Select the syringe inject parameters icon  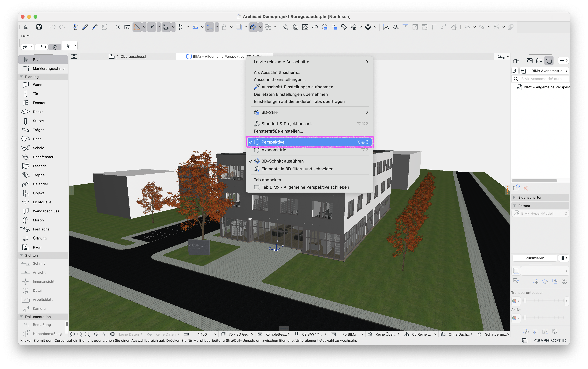tap(95, 27)
